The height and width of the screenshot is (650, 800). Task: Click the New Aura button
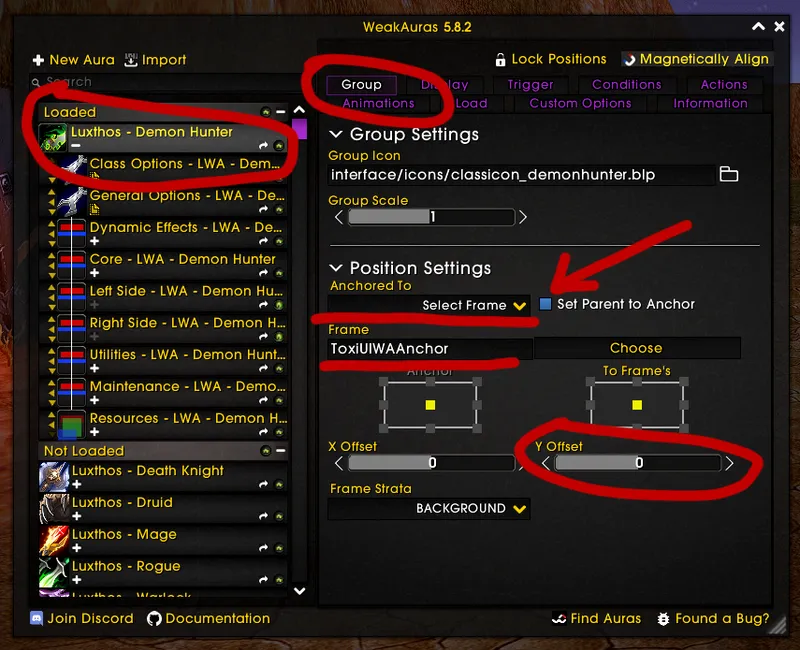(x=74, y=60)
